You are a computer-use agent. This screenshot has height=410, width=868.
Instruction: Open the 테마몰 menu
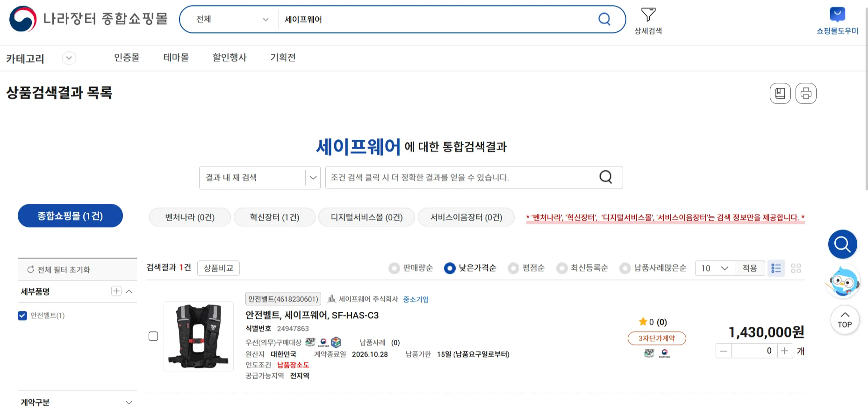pos(176,58)
